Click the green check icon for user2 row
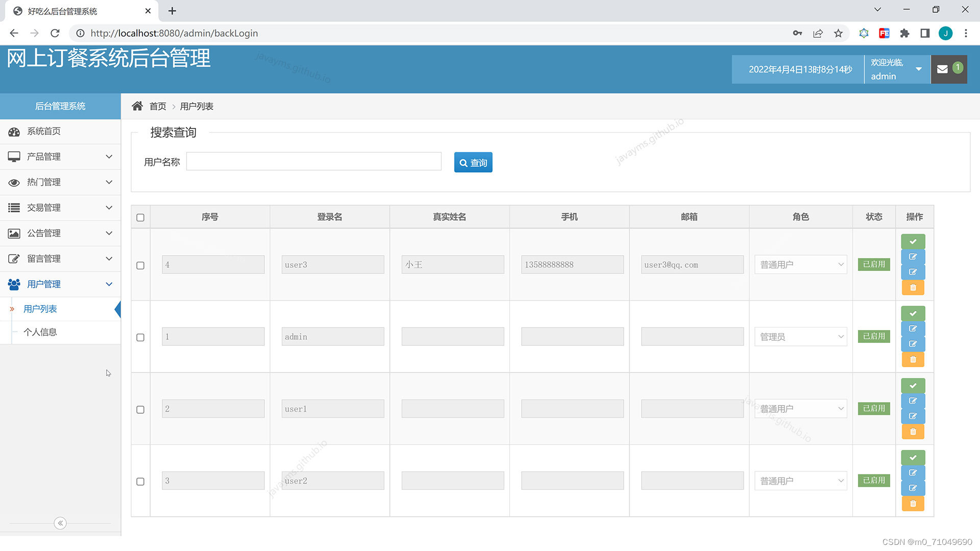The height and width of the screenshot is (551, 980). (913, 458)
